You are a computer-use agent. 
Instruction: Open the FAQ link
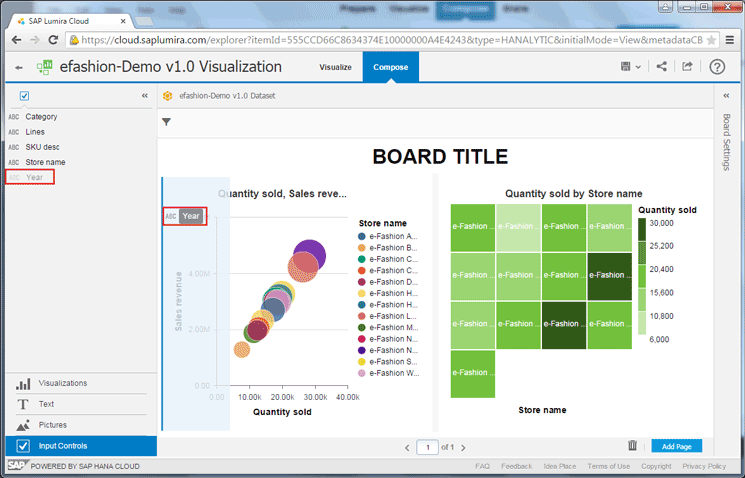tap(482, 466)
